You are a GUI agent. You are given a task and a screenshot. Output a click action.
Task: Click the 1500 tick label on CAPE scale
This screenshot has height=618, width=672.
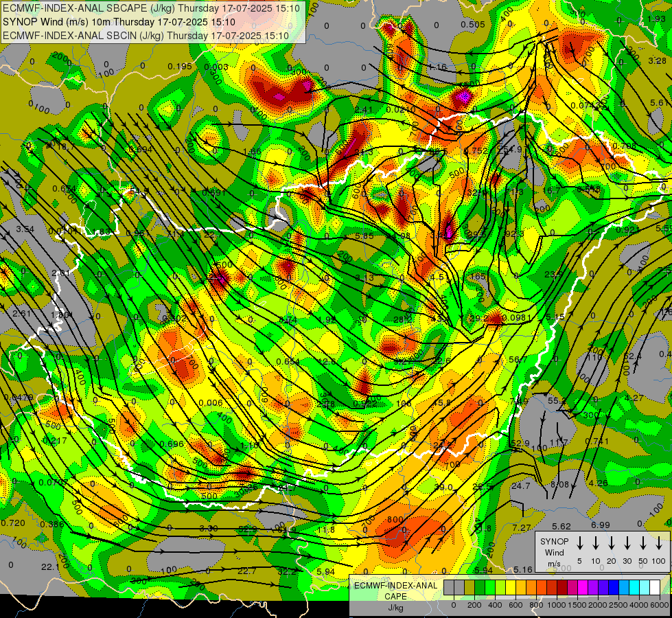[x=577, y=605]
